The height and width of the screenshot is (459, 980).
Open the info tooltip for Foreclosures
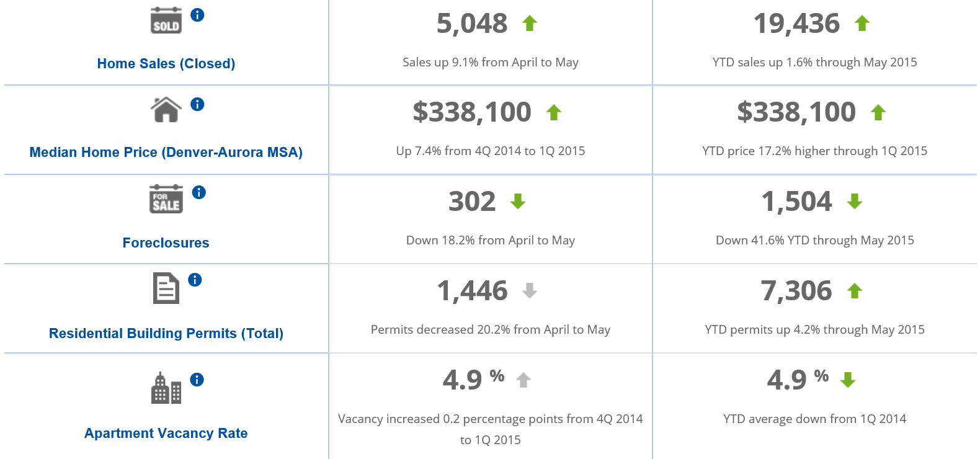pyautogui.click(x=198, y=192)
